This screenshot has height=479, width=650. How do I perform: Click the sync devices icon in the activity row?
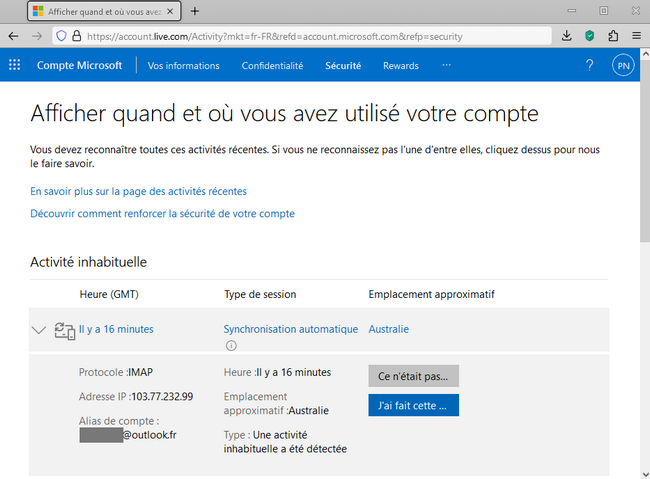click(x=65, y=331)
